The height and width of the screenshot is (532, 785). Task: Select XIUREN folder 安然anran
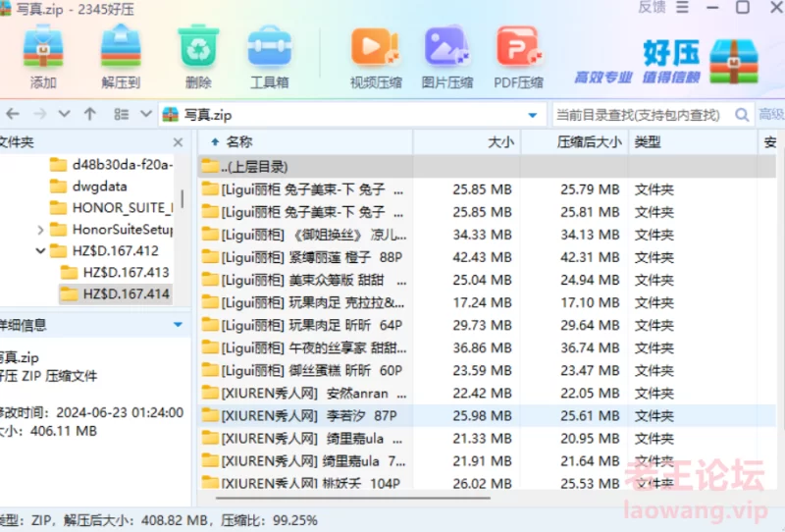click(487, 394)
